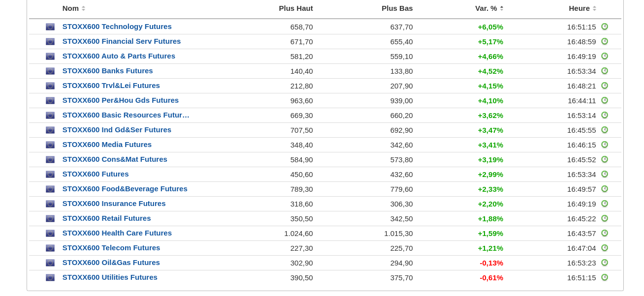Click the flag icon next to STOXX600 Retail Futures
The image size is (644, 296).
tap(50, 219)
